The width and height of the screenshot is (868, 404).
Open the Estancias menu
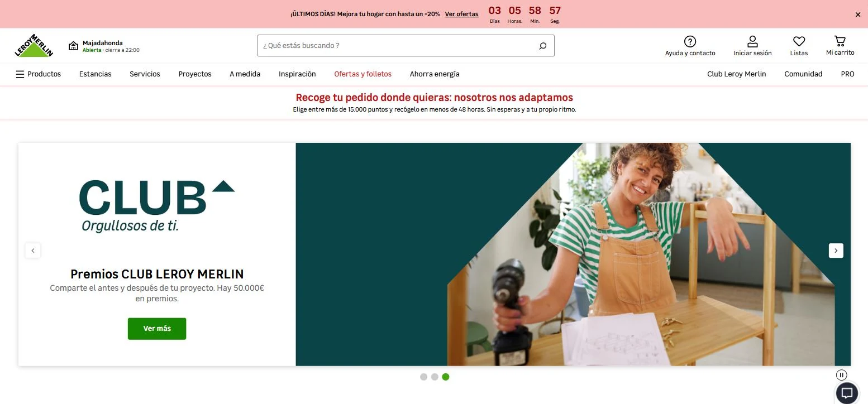coord(96,74)
